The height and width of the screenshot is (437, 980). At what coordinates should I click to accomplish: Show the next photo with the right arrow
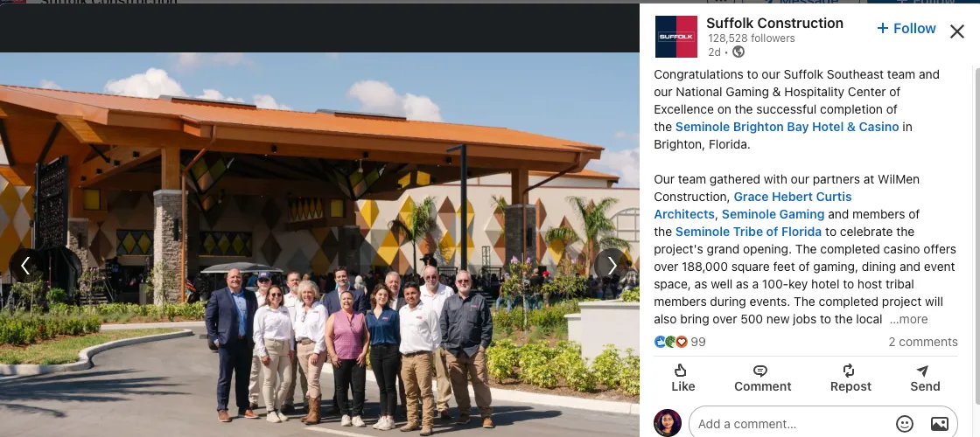(x=612, y=266)
